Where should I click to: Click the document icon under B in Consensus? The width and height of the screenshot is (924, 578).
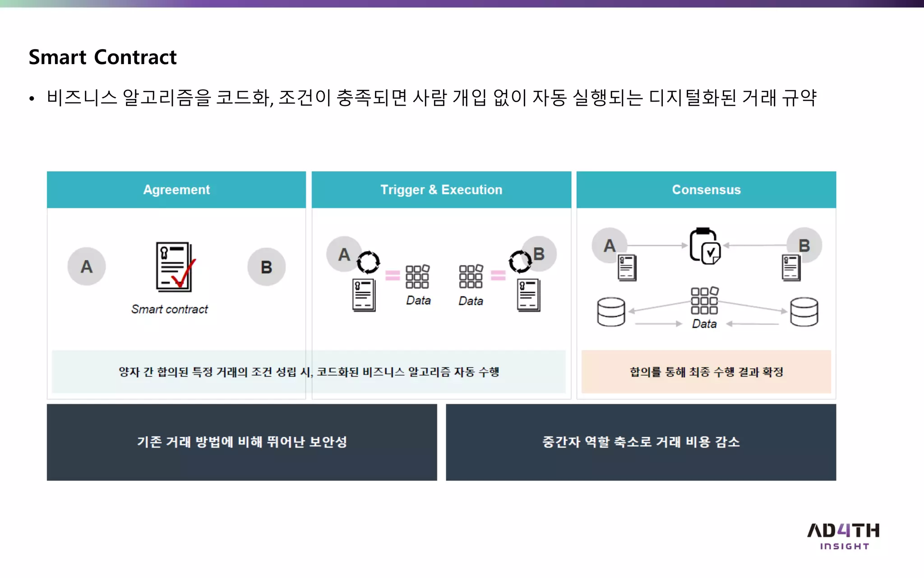point(791,268)
